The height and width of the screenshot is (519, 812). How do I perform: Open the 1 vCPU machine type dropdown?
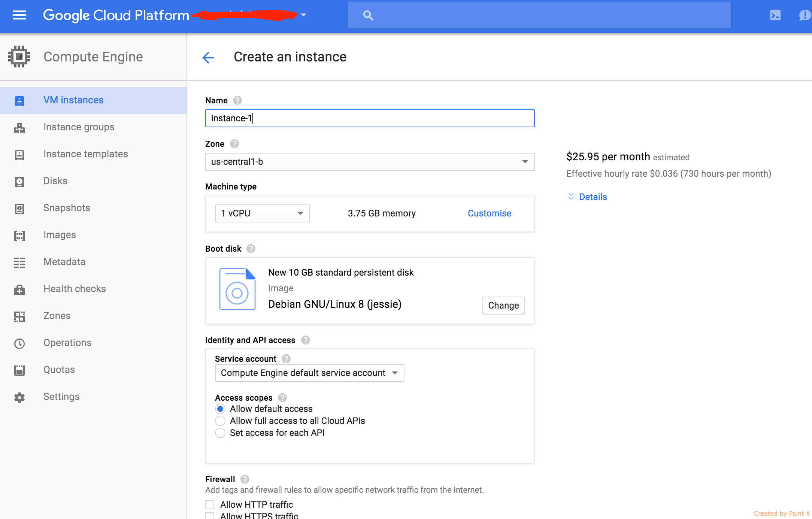[262, 213]
